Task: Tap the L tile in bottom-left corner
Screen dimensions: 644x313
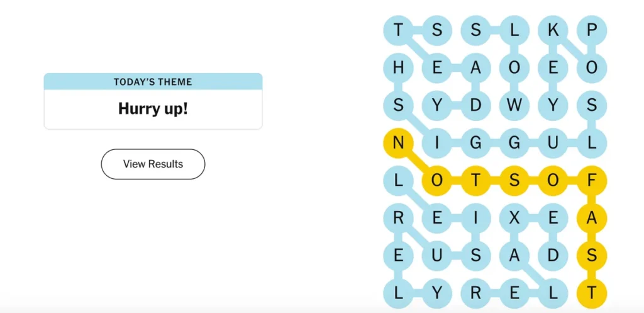Action: [398, 293]
